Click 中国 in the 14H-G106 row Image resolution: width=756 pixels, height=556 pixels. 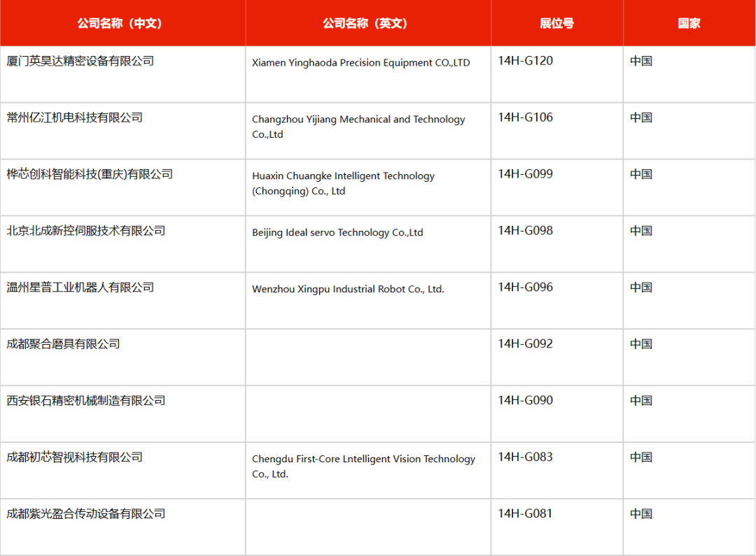(641, 117)
